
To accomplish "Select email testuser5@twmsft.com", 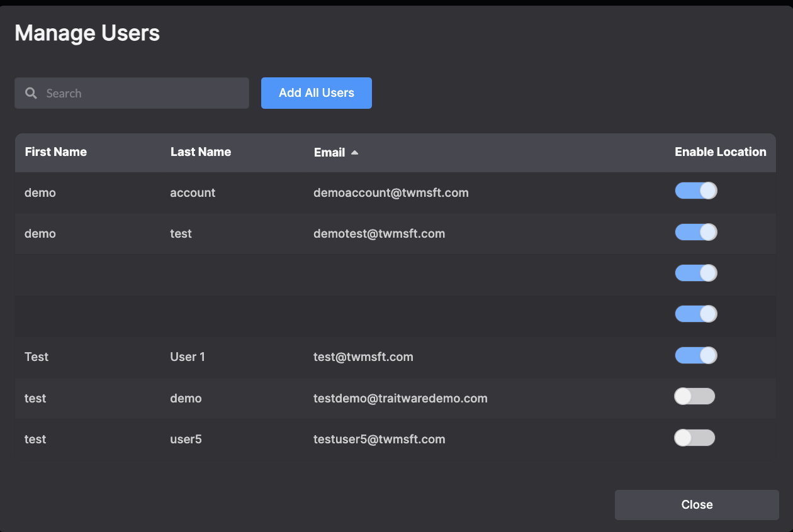I will click(x=380, y=440).
